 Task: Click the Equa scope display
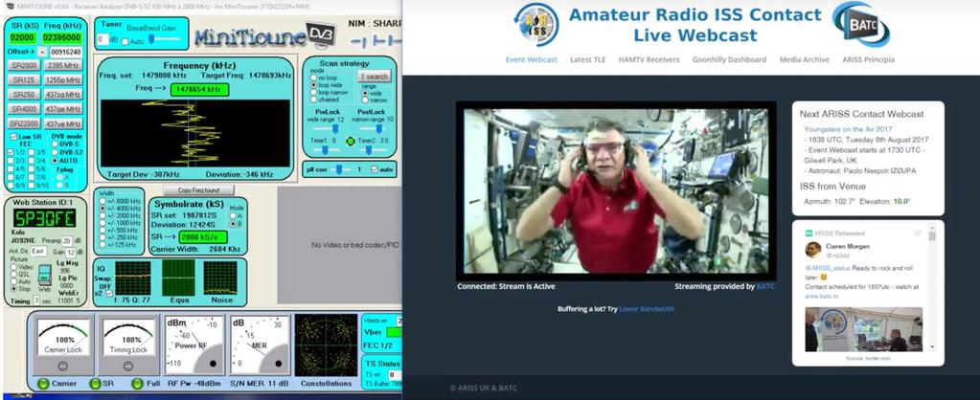click(178, 278)
